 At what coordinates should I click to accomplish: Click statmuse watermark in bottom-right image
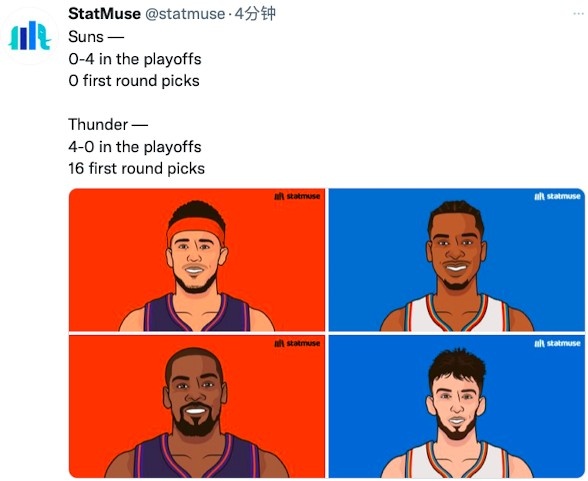557,343
